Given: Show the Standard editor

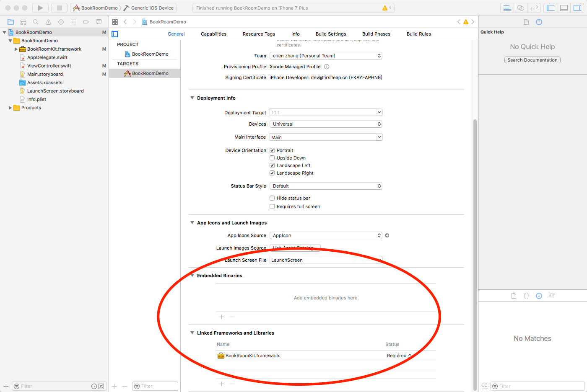Looking at the screenshot, I should [x=507, y=8].
